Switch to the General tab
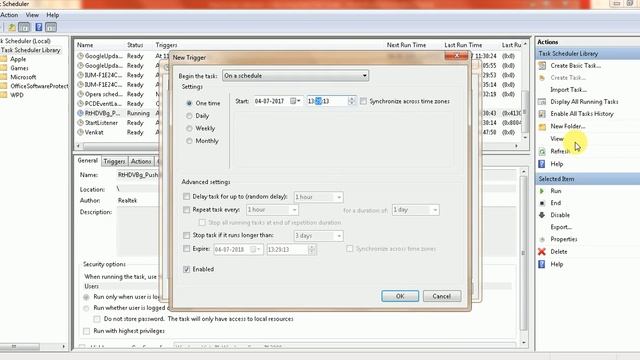Image resolution: width=640 pixels, height=360 pixels. tap(88, 161)
